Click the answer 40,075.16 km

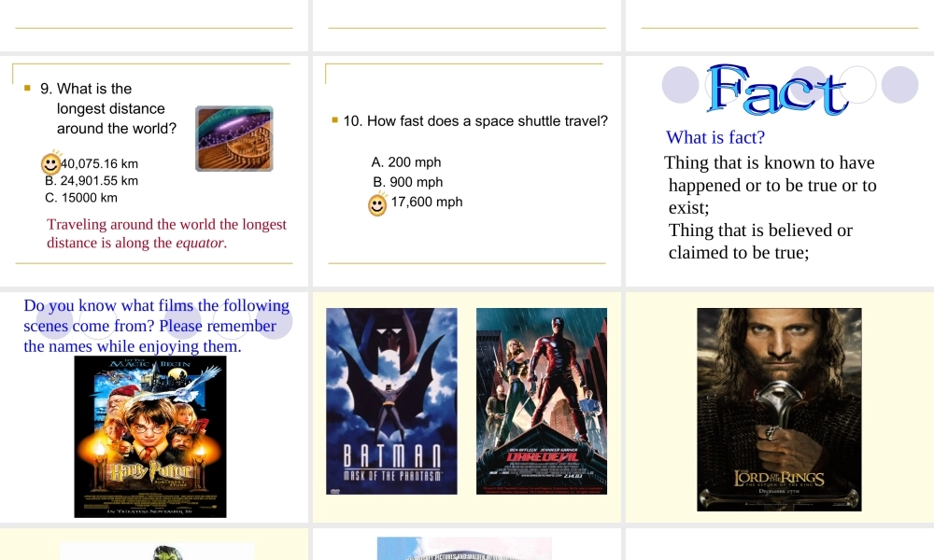[x=100, y=163]
